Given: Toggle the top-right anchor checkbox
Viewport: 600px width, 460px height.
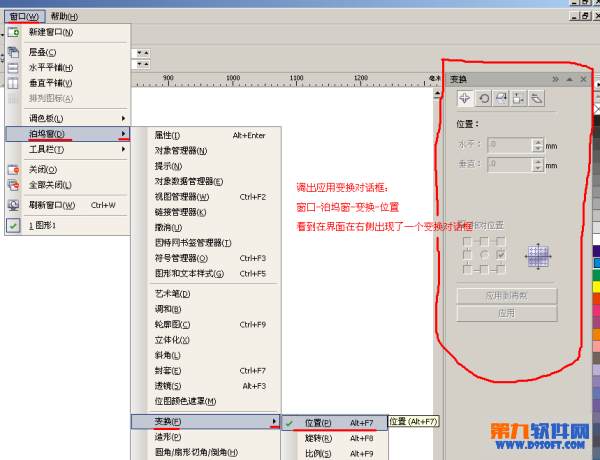Looking at the screenshot, I should pyautogui.click(x=501, y=241).
